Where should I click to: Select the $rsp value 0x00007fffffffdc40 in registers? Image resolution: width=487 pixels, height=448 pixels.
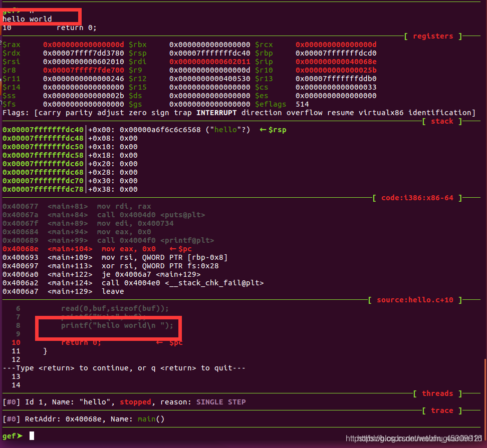(x=209, y=53)
